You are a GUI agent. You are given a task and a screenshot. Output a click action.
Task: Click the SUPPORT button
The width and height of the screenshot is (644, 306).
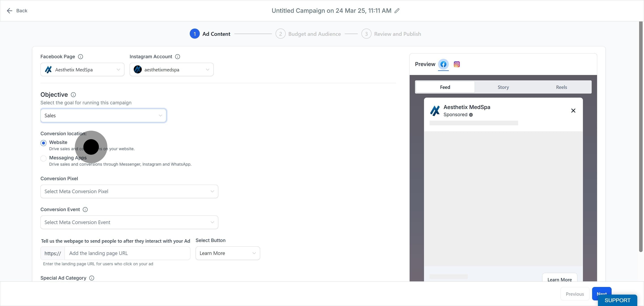pos(617,300)
